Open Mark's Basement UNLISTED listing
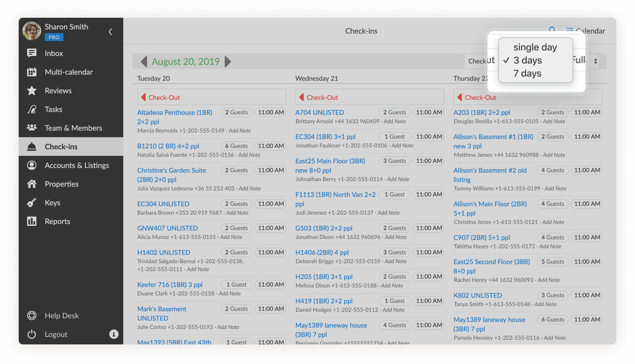 point(162,314)
